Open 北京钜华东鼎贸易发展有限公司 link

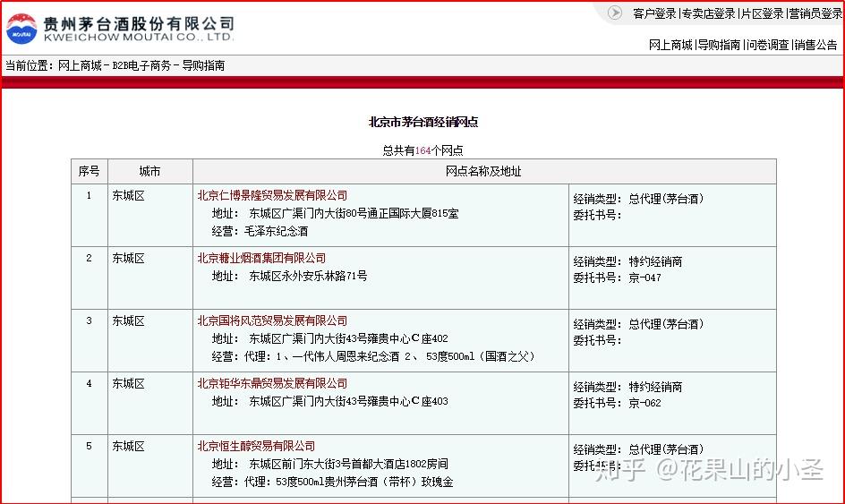(272, 383)
